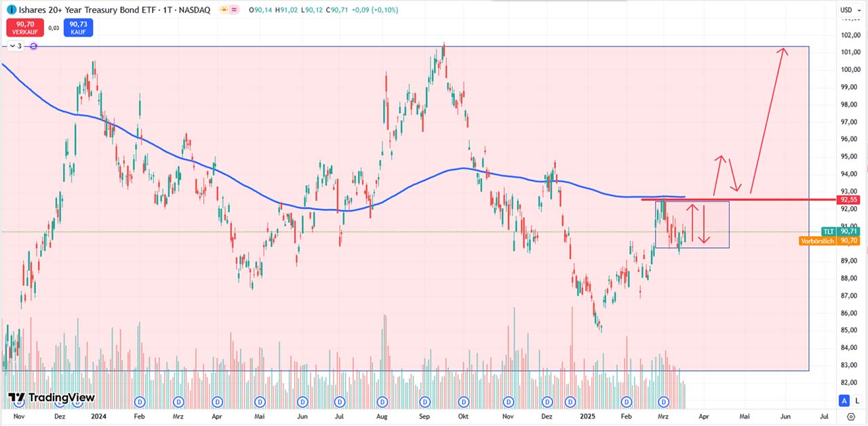Click the pink approximate-data indicator icon

[x=235, y=10]
